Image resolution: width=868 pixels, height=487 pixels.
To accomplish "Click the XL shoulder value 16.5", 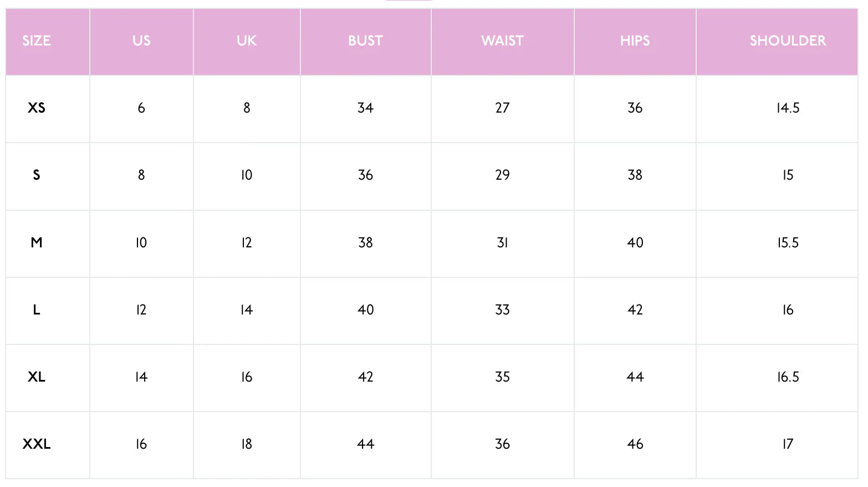I will coord(788,377).
